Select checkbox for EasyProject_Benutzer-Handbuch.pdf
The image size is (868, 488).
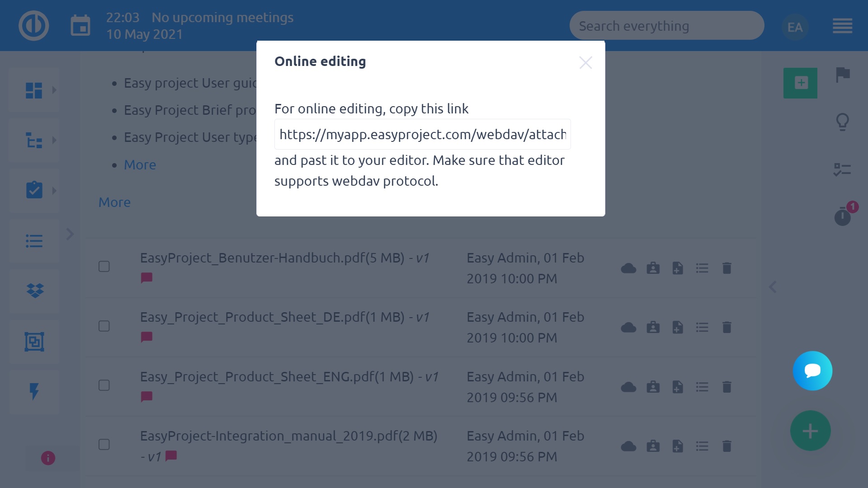click(104, 267)
